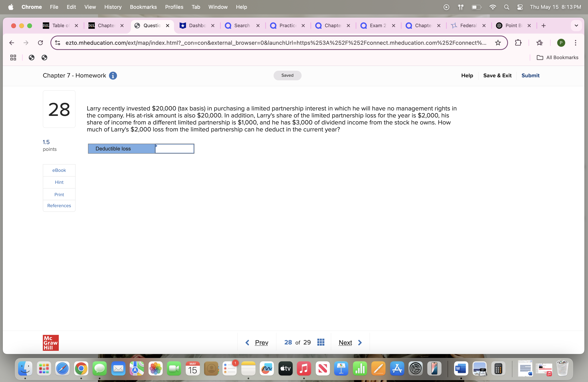
Task: Open the browser extensions puzzle icon
Action: click(x=518, y=43)
